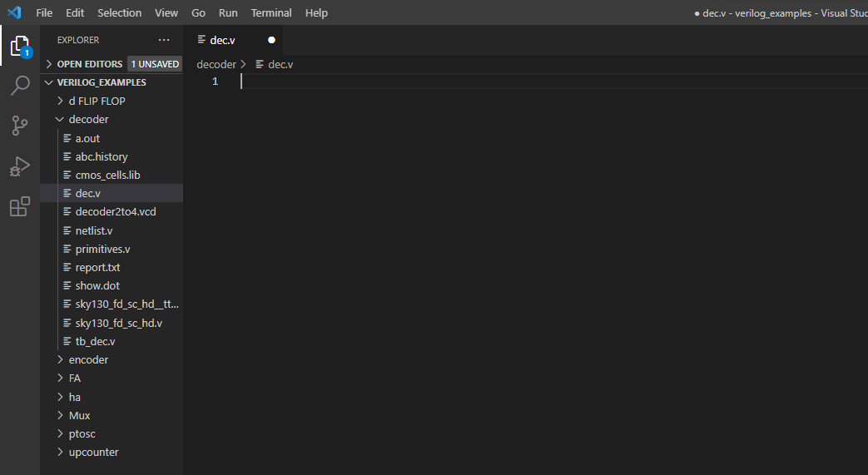Open the File menu

44,12
